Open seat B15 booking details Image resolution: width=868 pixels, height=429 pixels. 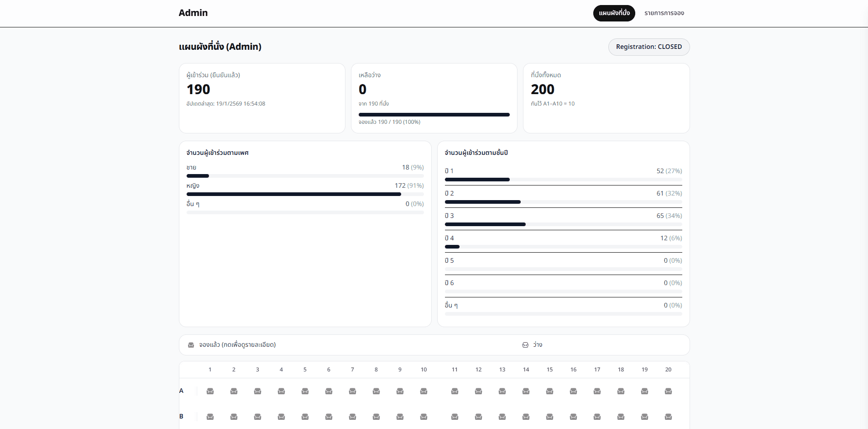point(549,417)
